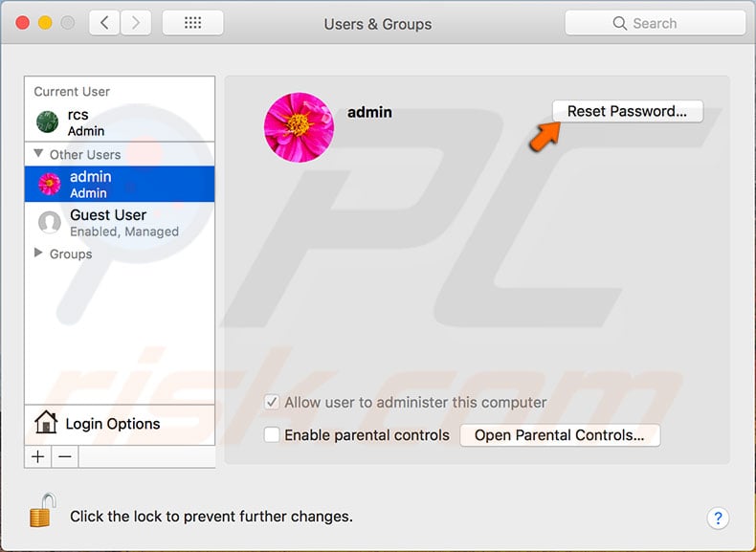This screenshot has width=756, height=552.
Task: Toggle Allow user to administer this computer
Action: [x=272, y=402]
